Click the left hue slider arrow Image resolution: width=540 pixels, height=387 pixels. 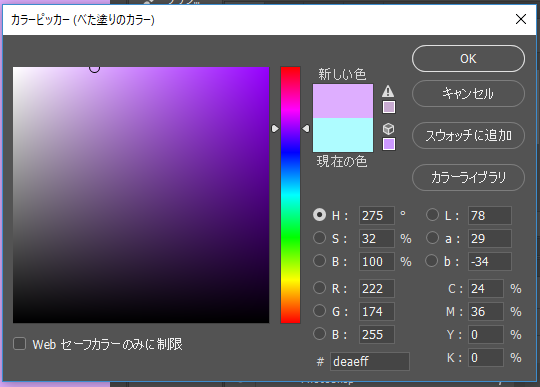click(275, 128)
